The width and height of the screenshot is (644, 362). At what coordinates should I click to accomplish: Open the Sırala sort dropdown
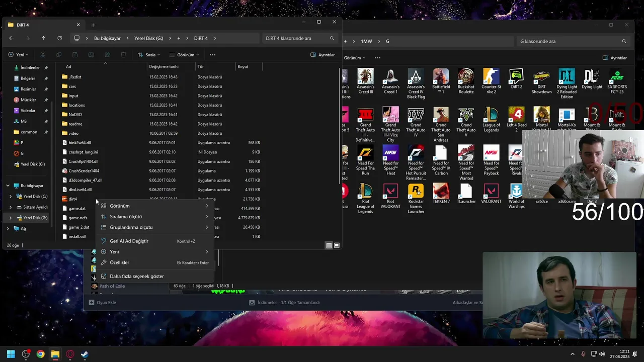(x=148, y=55)
